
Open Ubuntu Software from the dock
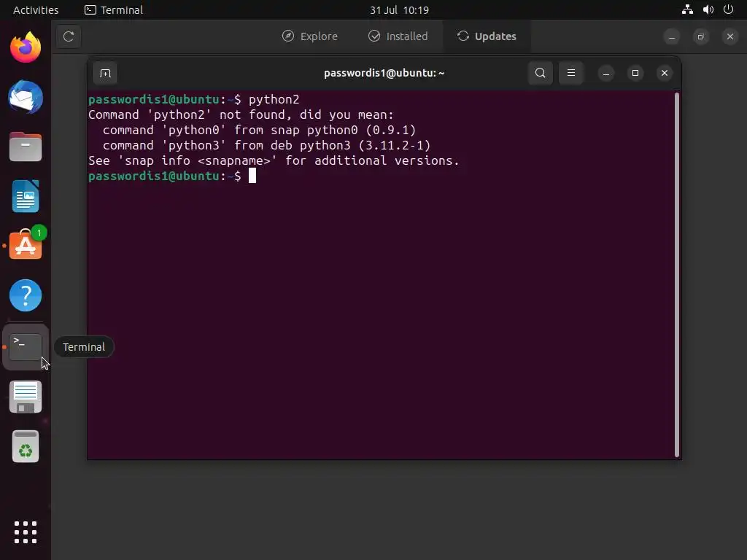[x=26, y=245]
